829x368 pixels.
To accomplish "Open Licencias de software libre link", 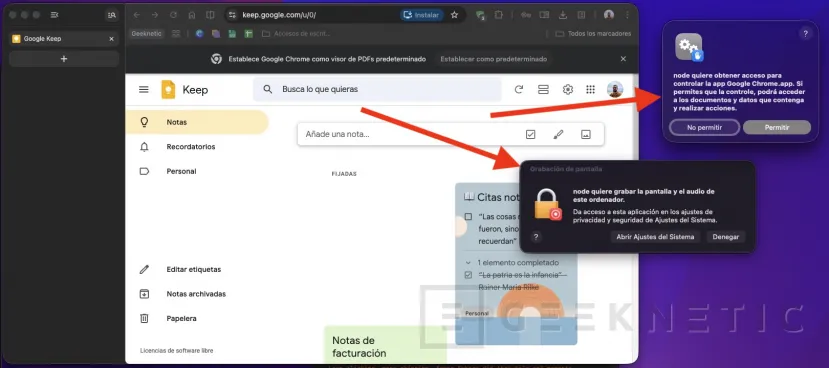I will click(x=177, y=351).
